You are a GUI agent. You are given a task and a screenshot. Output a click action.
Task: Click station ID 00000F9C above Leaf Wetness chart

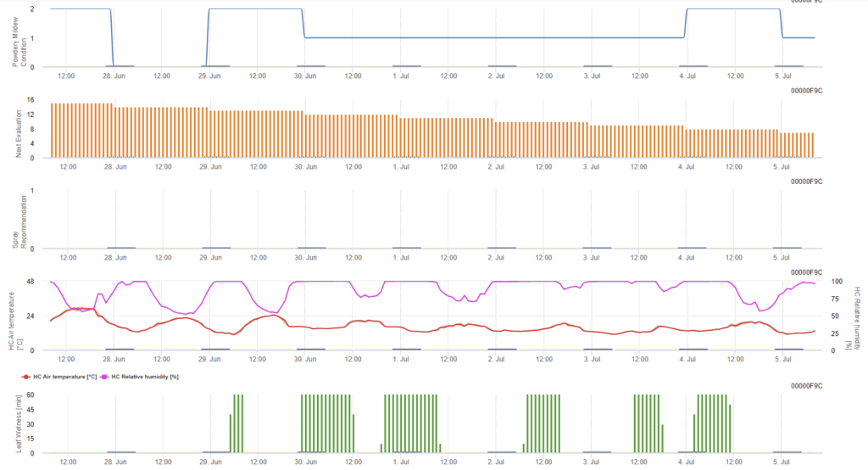click(x=806, y=385)
